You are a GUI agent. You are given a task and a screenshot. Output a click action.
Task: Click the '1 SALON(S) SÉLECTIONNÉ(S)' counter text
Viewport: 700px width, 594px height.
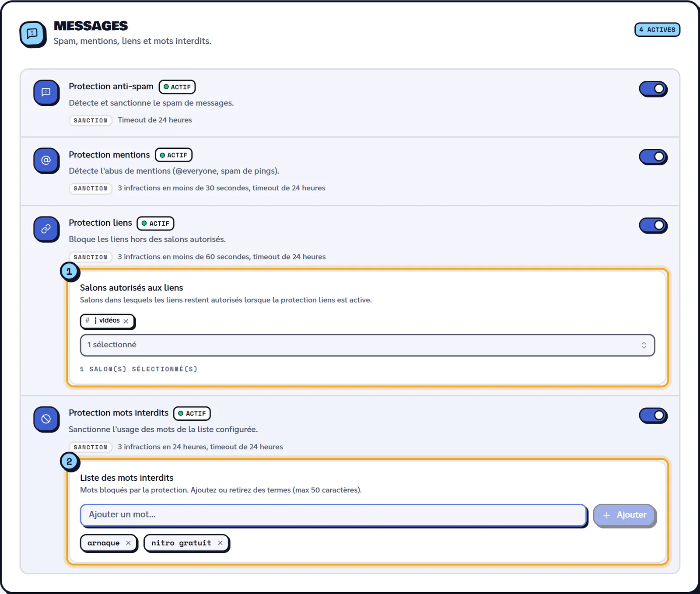coord(139,369)
